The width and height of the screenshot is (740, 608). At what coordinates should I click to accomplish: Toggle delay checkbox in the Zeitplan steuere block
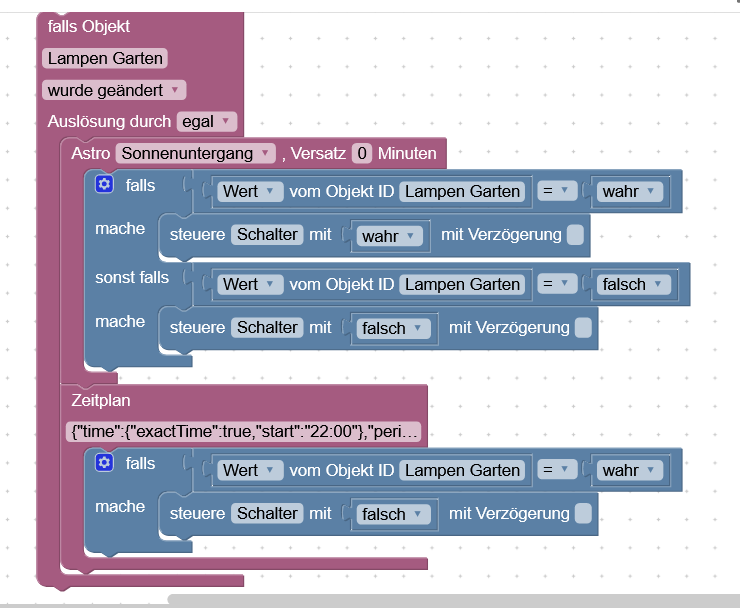(583, 514)
